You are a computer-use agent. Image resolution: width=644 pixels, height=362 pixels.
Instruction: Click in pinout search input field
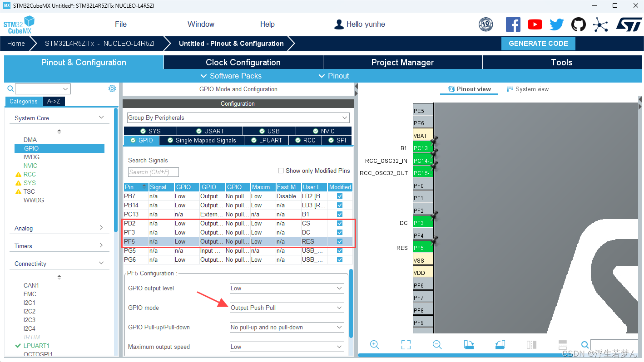[x=614, y=345]
